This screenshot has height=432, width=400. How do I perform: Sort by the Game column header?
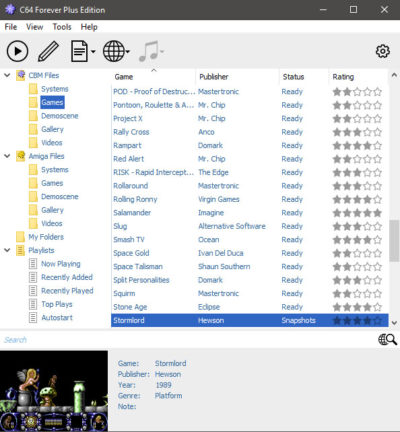click(x=153, y=77)
